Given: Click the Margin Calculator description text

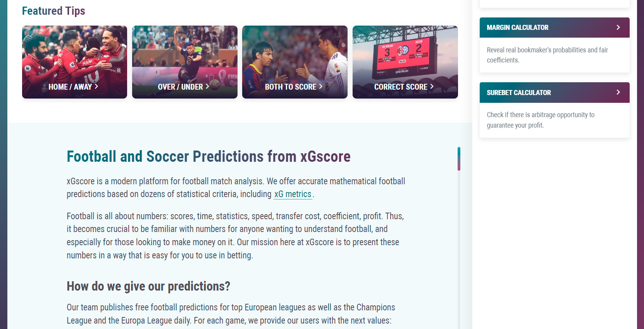Looking at the screenshot, I should pos(547,55).
